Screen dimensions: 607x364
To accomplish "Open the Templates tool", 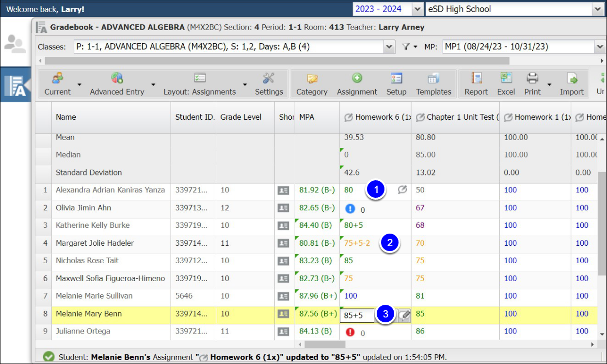I will (x=433, y=84).
